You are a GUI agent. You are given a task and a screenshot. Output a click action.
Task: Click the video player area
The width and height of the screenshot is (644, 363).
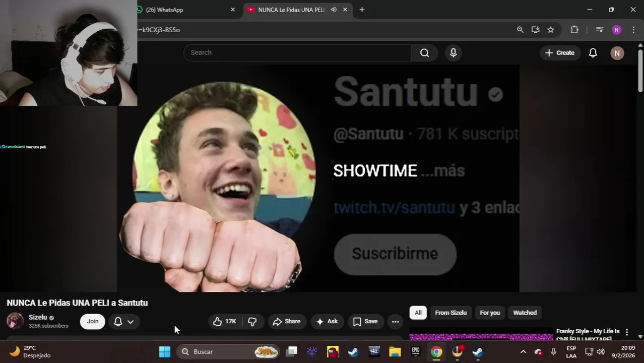318,178
